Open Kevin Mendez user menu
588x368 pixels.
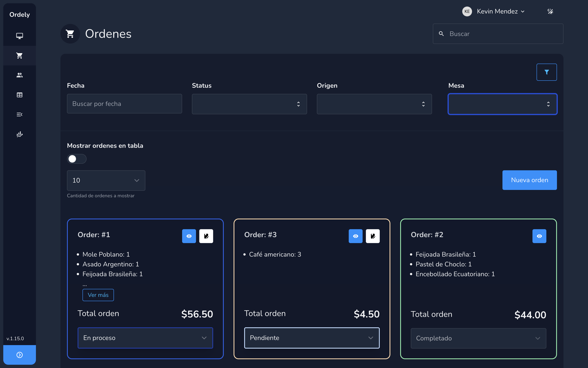[x=501, y=11]
